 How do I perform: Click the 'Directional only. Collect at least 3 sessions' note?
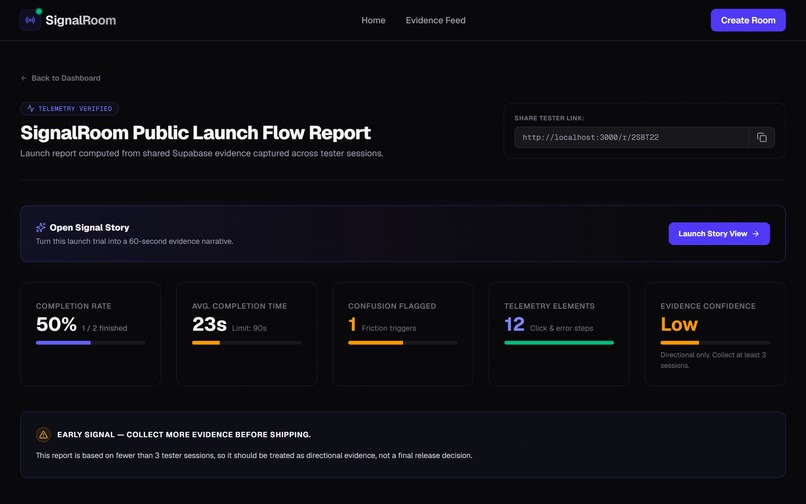713,360
